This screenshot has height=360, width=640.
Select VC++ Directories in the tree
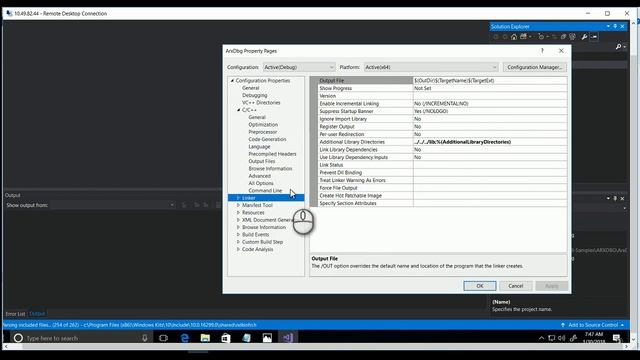(x=261, y=102)
